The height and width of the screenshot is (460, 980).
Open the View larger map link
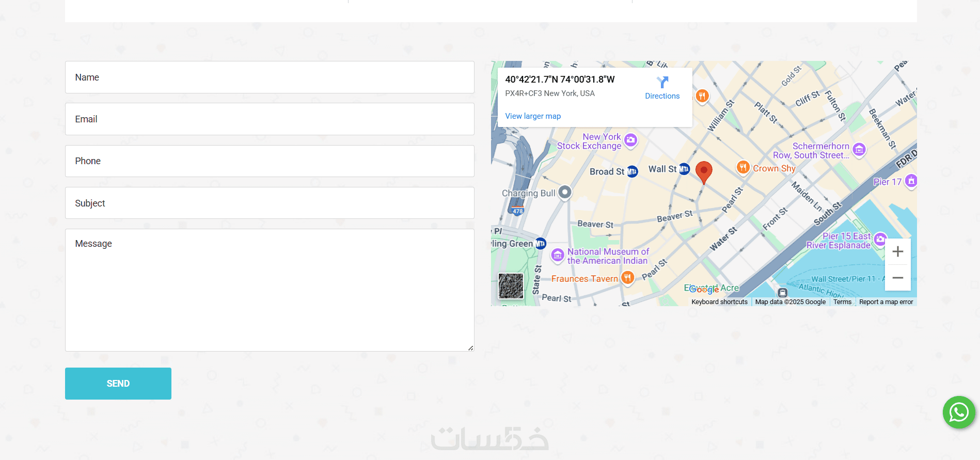(x=533, y=116)
